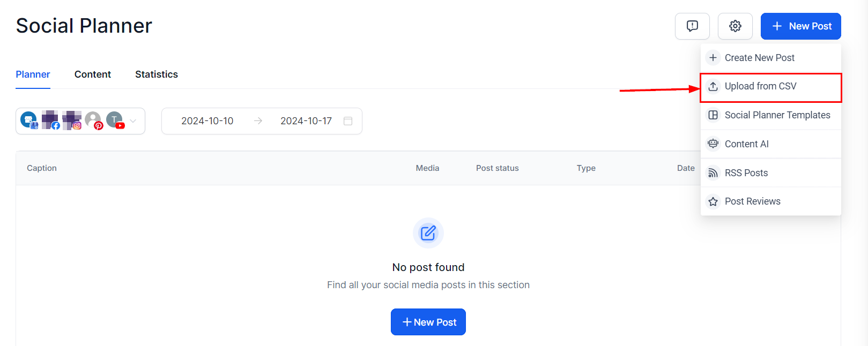
Task: Open Social Planner settings gear icon
Action: [735, 26]
